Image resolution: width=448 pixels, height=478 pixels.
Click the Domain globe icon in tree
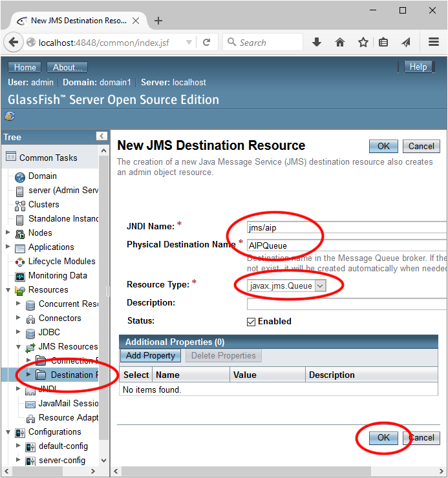pyautogui.click(x=20, y=177)
